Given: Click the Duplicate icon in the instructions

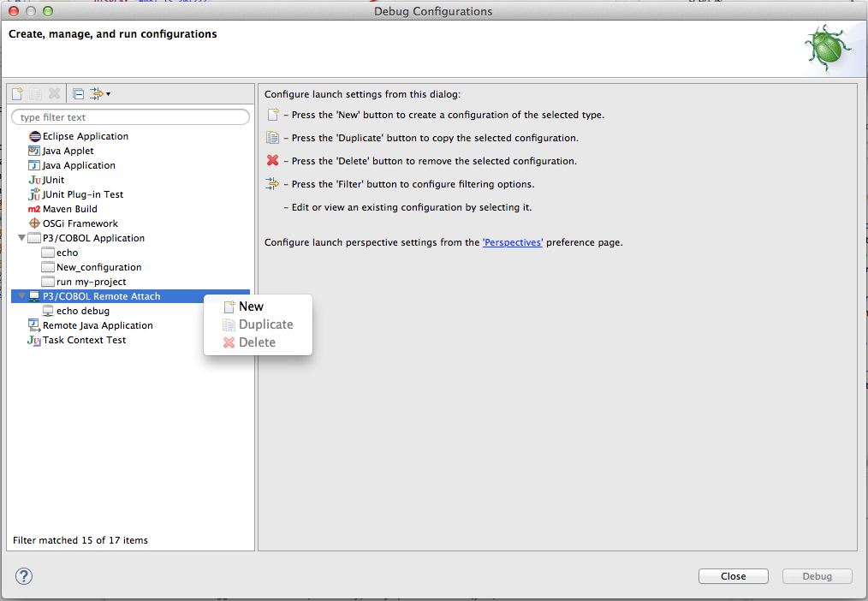Looking at the screenshot, I should tap(272, 137).
